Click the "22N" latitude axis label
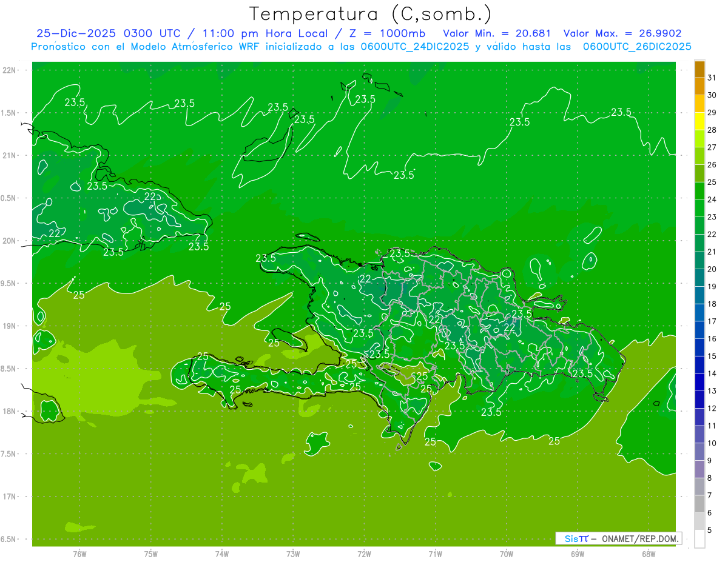Viewport: 728px width, 562px height. pos(9,70)
